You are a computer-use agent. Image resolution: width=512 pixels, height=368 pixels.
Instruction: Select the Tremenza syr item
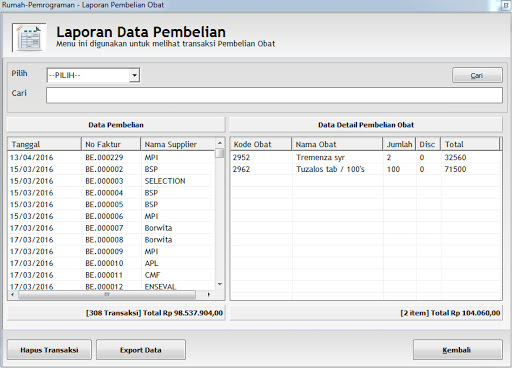coord(366,157)
